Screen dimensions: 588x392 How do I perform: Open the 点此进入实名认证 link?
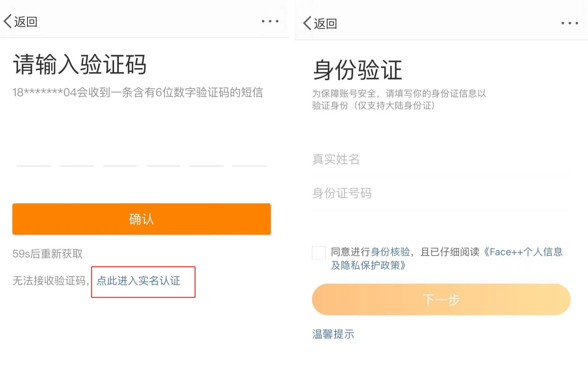[138, 281]
